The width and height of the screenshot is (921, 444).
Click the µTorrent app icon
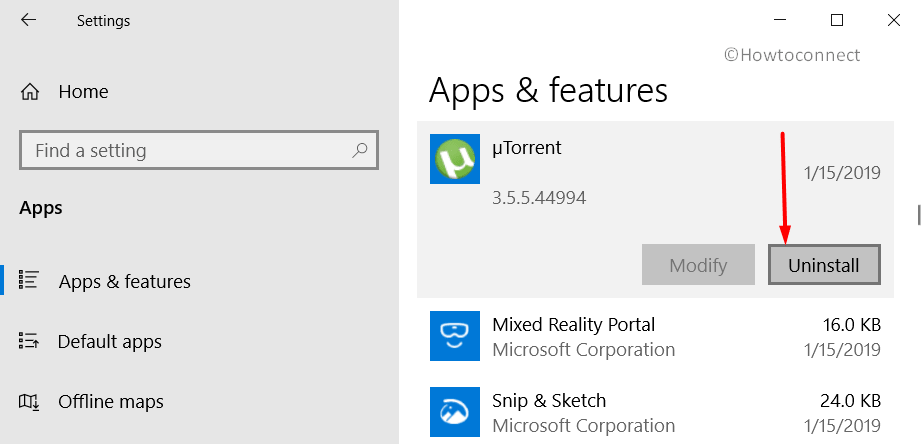click(x=455, y=159)
